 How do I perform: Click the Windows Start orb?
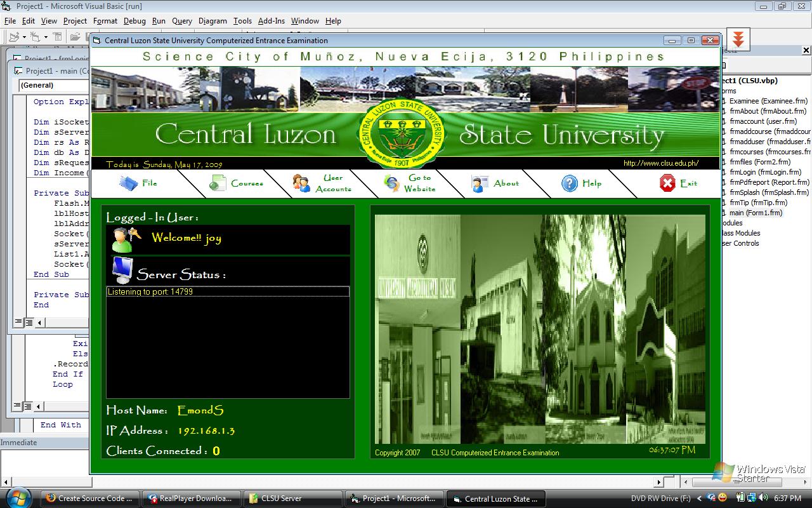coord(19,497)
